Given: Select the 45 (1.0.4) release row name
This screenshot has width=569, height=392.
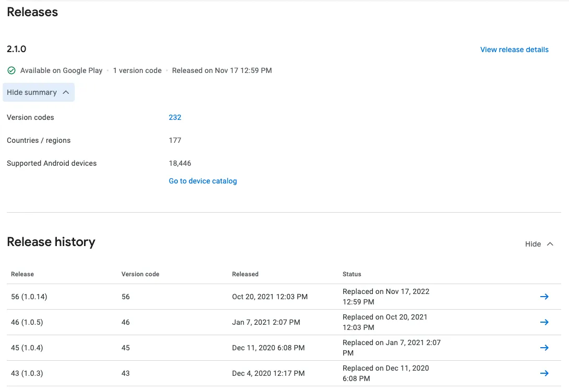Looking at the screenshot, I should pos(27,348).
